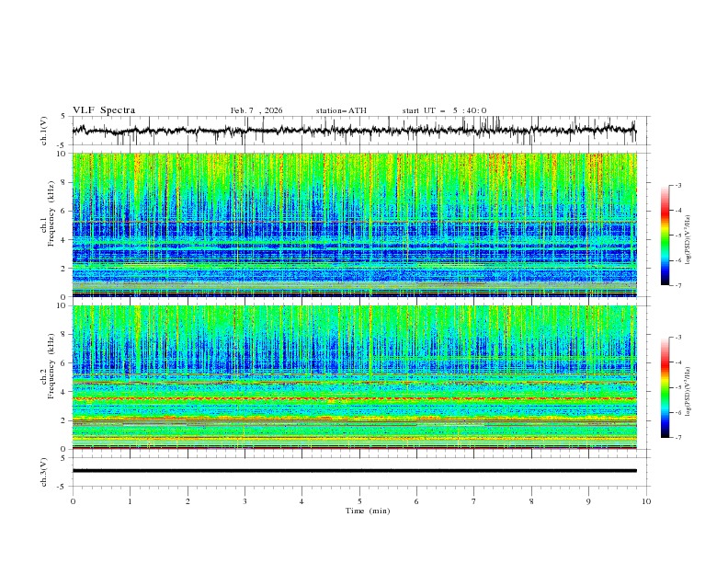Click the "6" kHz tick on ch.1 axis

tap(64, 211)
